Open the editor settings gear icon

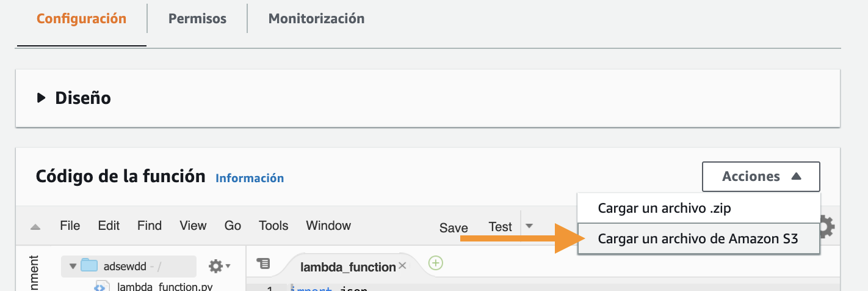click(x=827, y=226)
